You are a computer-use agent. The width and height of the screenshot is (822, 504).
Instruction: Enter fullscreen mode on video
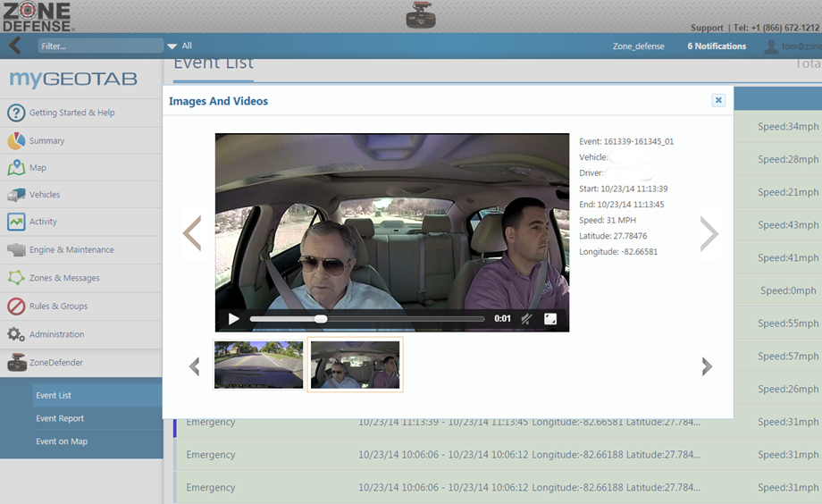(550, 319)
